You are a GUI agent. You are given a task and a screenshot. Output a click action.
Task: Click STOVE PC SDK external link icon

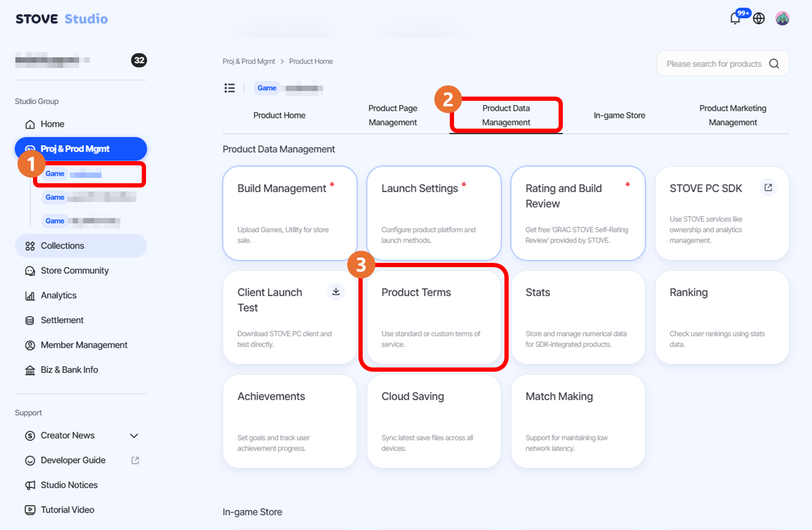[x=768, y=188]
